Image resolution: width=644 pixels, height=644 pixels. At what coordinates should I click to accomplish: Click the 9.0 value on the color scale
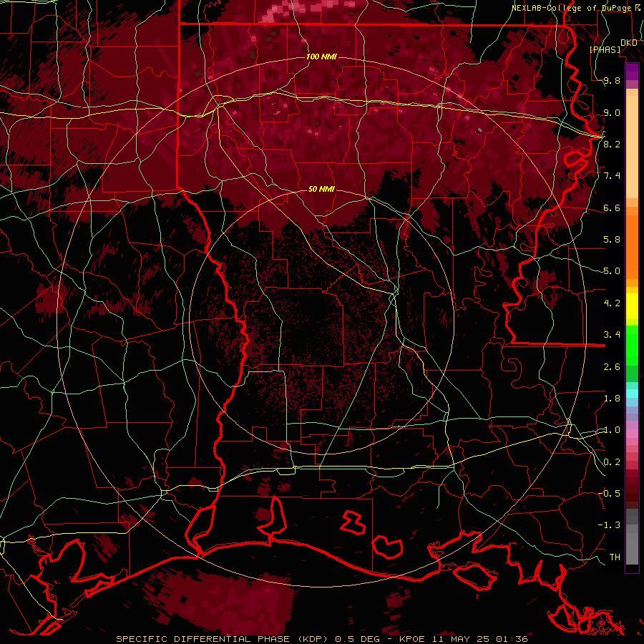(612, 112)
